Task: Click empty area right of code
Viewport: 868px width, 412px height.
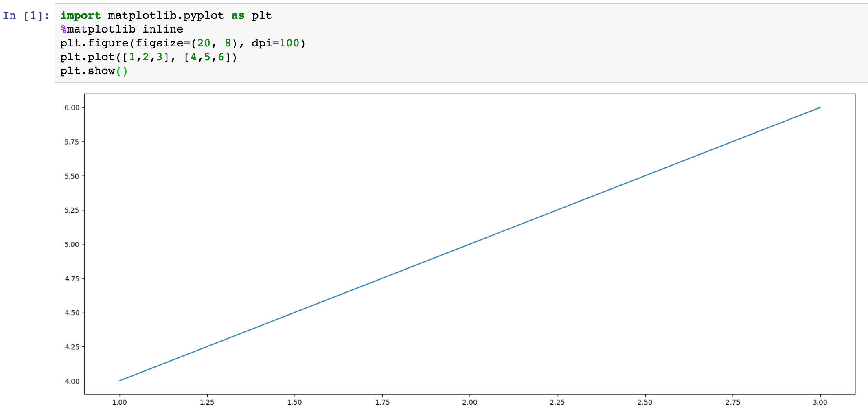Action: pyautogui.click(x=570, y=43)
